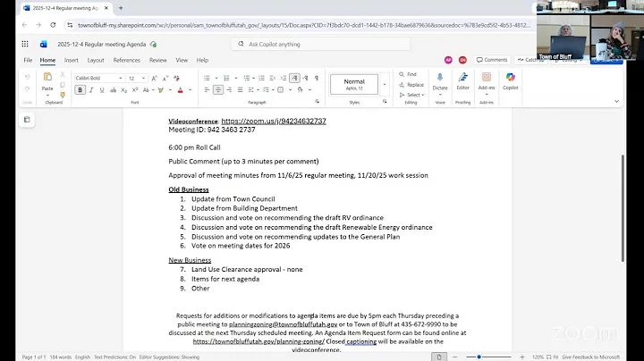
Task: Open the zoom.us videoconference link
Action: [x=274, y=121]
